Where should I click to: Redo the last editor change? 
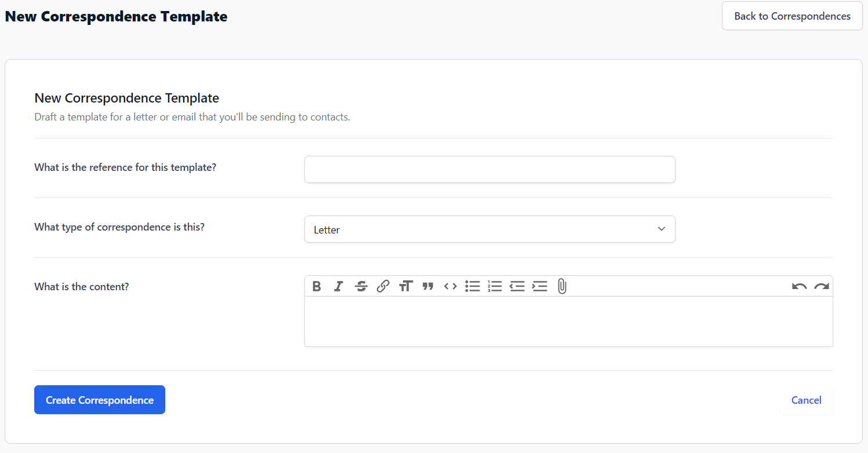[x=821, y=286]
